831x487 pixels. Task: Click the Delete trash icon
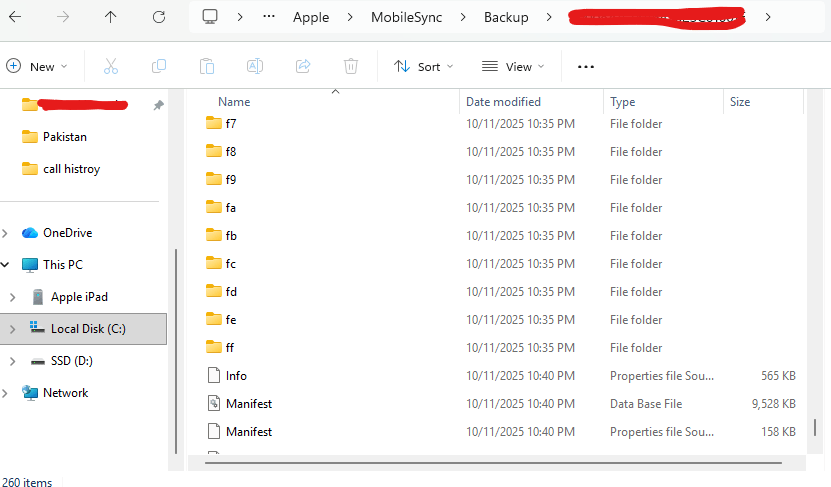[351, 66]
